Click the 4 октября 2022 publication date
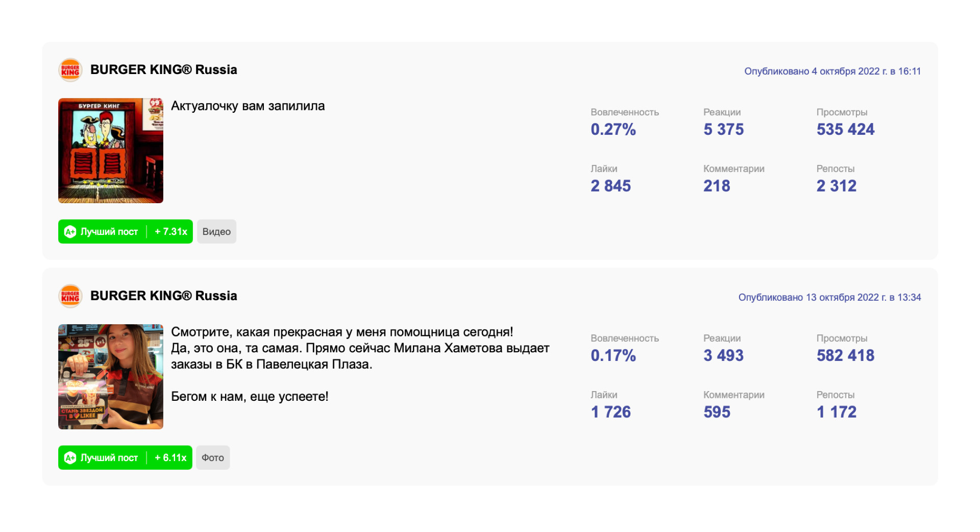The height and width of the screenshot is (532, 980). coord(832,71)
